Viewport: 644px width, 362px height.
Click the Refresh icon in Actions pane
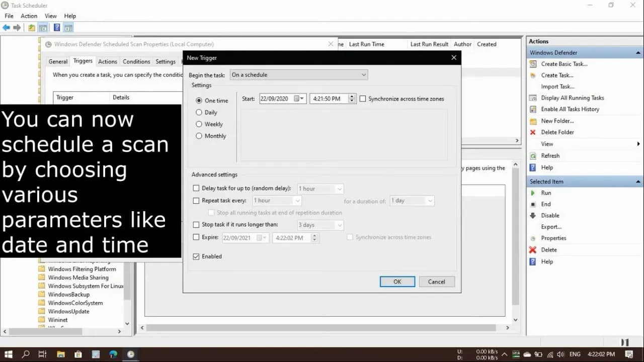pyautogui.click(x=533, y=156)
